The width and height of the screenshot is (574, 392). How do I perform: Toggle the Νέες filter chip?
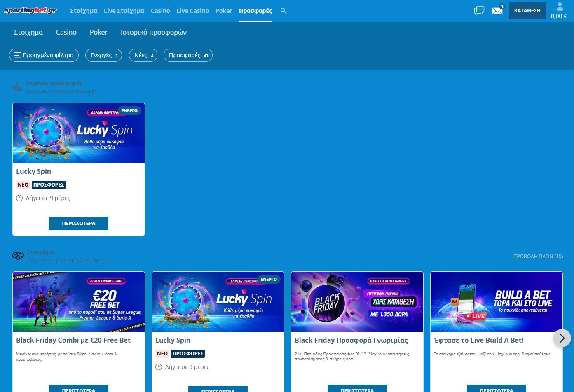coord(143,55)
